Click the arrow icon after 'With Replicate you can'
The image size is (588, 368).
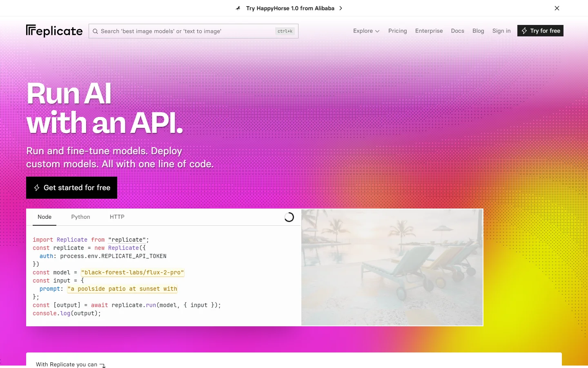102,365
